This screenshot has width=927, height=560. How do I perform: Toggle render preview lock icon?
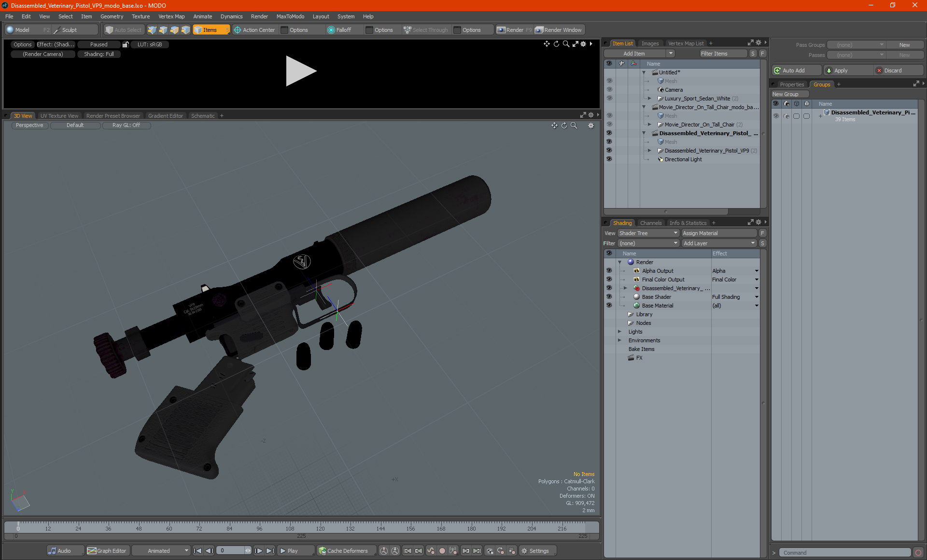[x=126, y=44]
